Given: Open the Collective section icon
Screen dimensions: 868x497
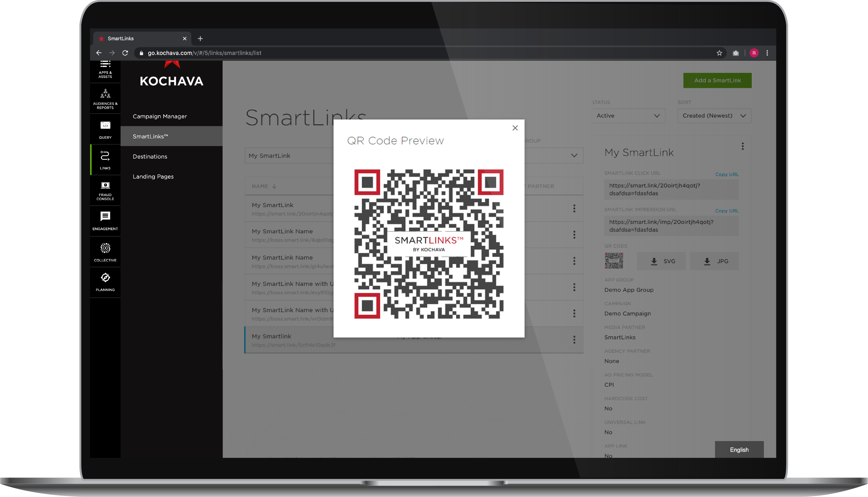Looking at the screenshot, I should 105,252.
